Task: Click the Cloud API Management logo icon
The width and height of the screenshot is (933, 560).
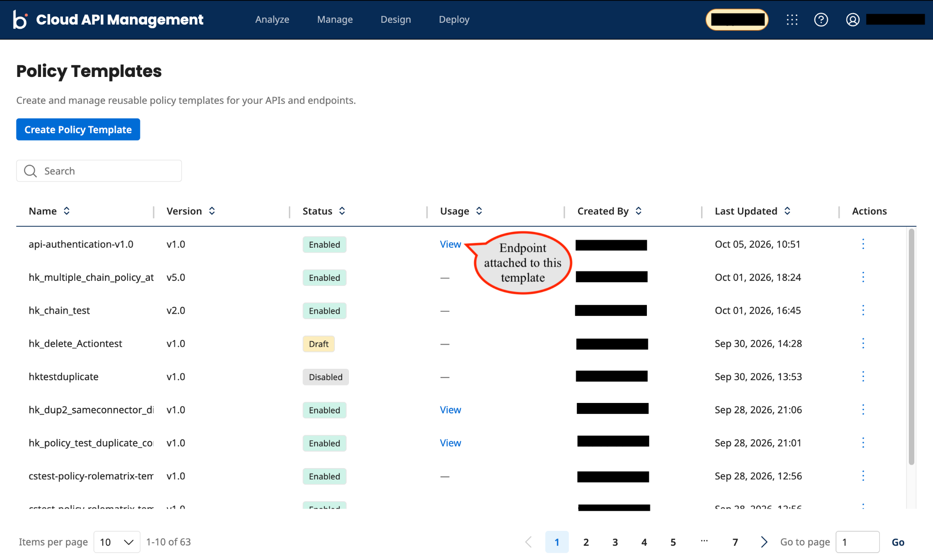Action: [20, 20]
